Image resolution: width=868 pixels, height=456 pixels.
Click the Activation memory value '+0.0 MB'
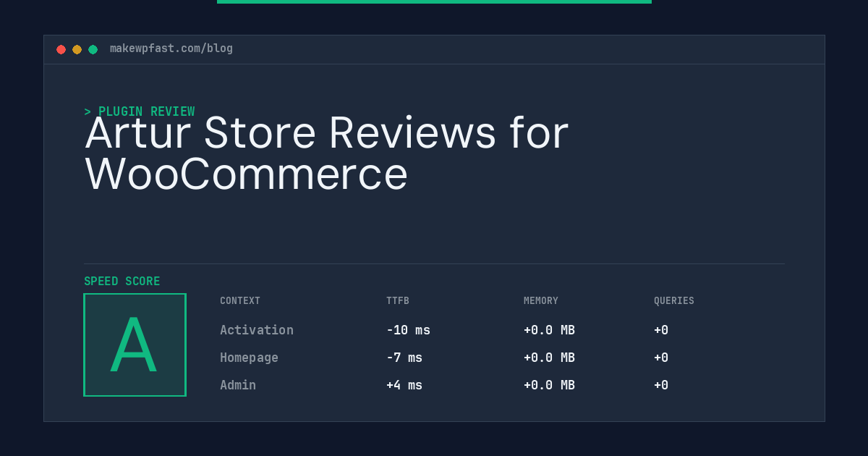pos(549,330)
